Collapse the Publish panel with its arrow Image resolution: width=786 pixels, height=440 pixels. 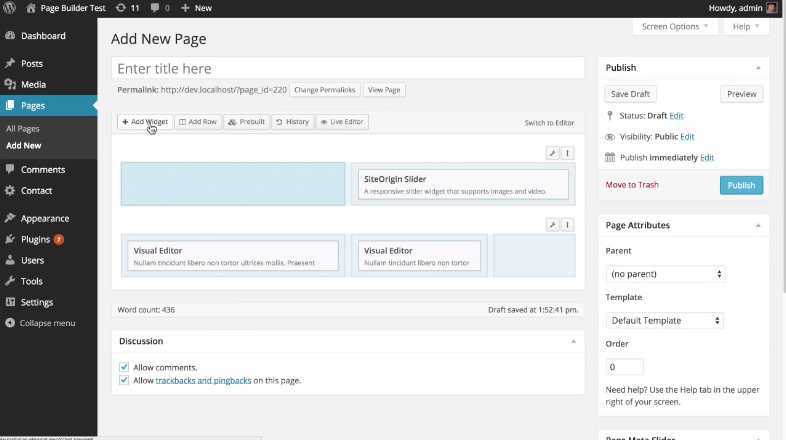757,68
